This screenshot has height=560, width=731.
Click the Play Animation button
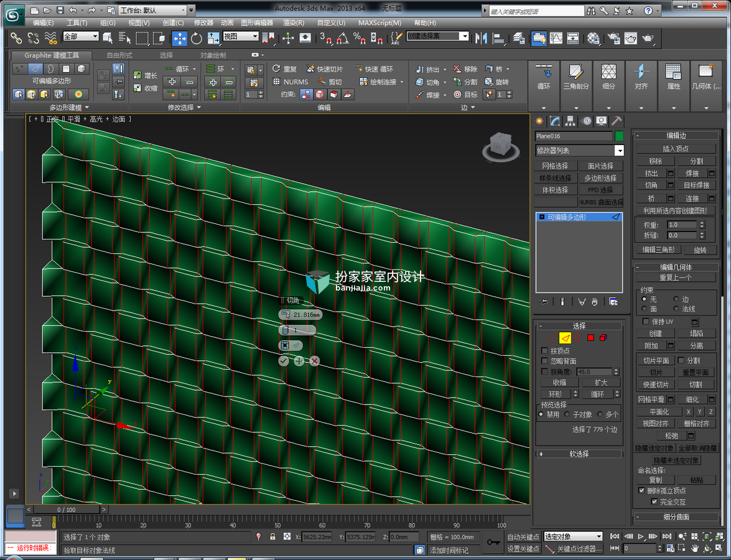pyautogui.click(x=641, y=537)
